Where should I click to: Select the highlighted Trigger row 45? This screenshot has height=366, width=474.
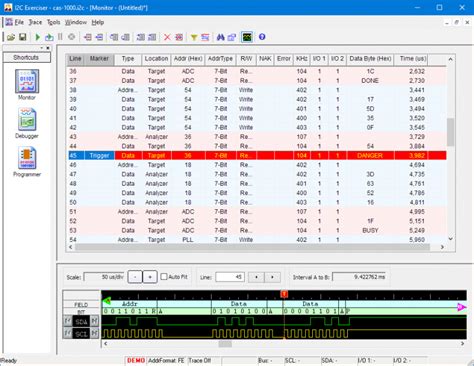pos(257,155)
